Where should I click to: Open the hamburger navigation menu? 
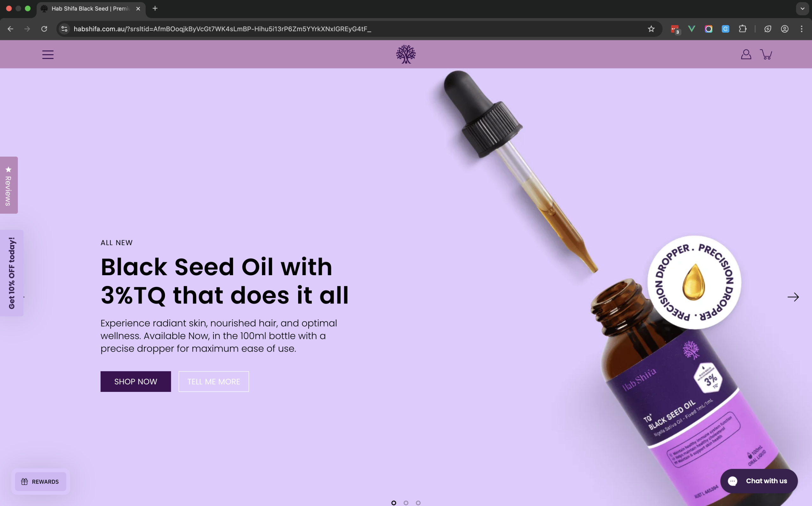tap(48, 55)
